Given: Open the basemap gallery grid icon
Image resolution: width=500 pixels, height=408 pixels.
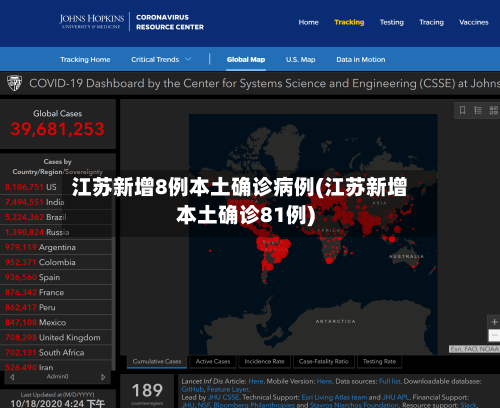Looking at the screenshot, I should tap(494, 110).
